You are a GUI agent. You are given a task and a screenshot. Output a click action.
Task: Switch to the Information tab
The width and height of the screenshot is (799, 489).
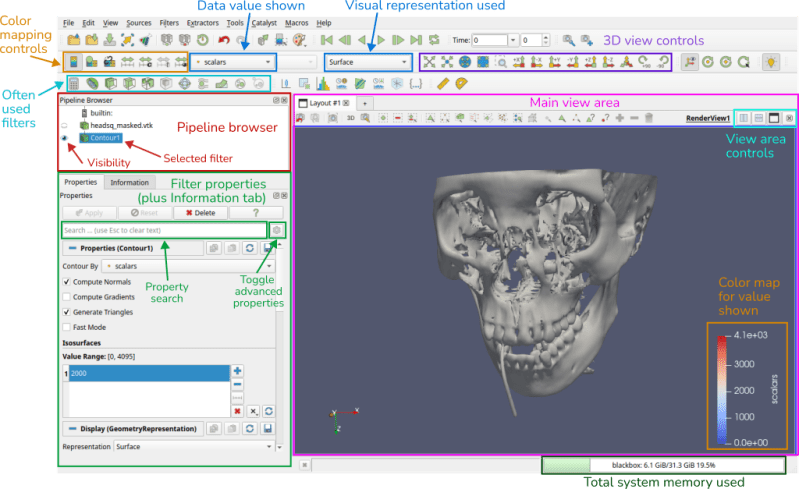coord(129,182)
